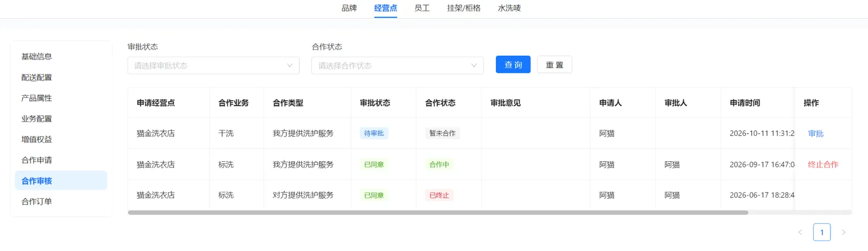
Task: Open 增值权益 sidebar item
Action: coord(61,139)
